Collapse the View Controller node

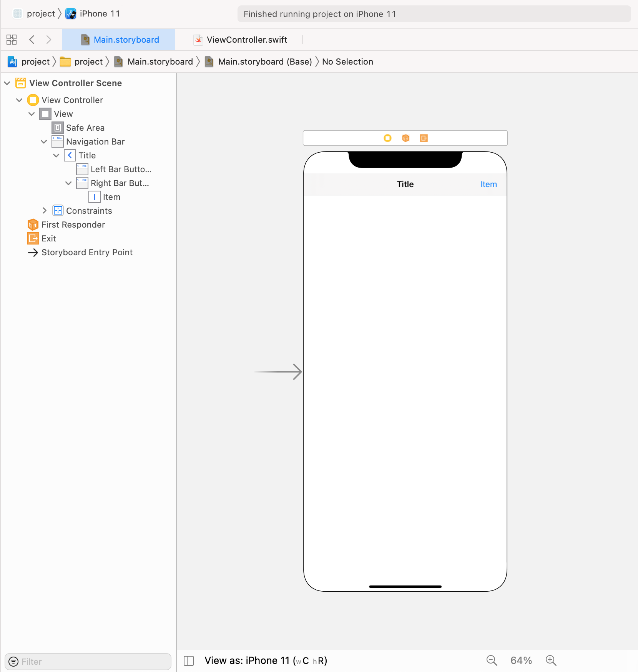19,100
